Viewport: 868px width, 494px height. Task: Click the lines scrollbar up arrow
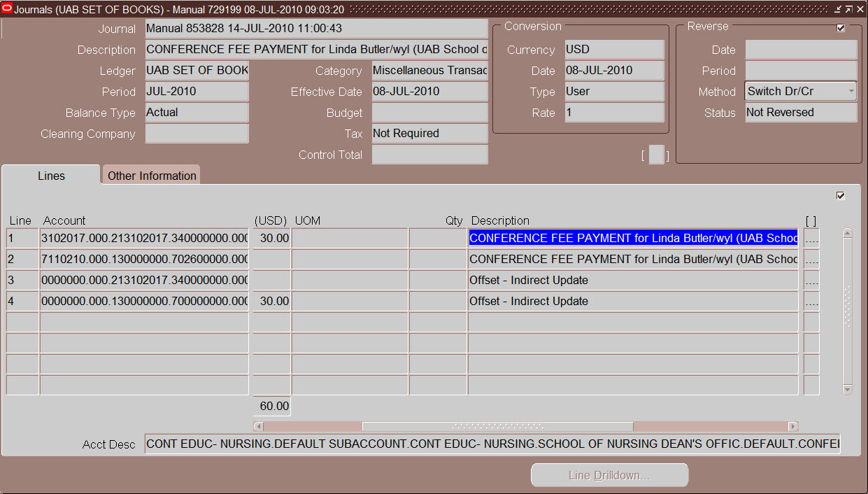pyautogui.click(x=848, y=233)
